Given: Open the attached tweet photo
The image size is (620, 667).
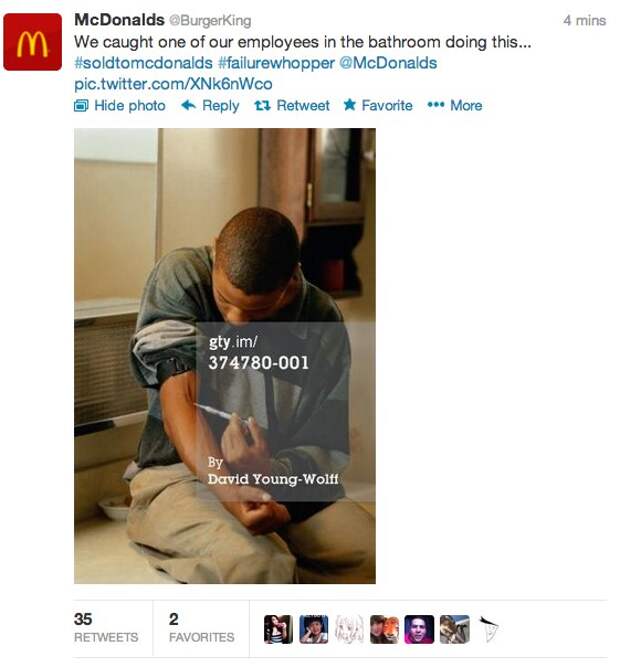Looking at the screenshot, I should [x=225, y=356].
